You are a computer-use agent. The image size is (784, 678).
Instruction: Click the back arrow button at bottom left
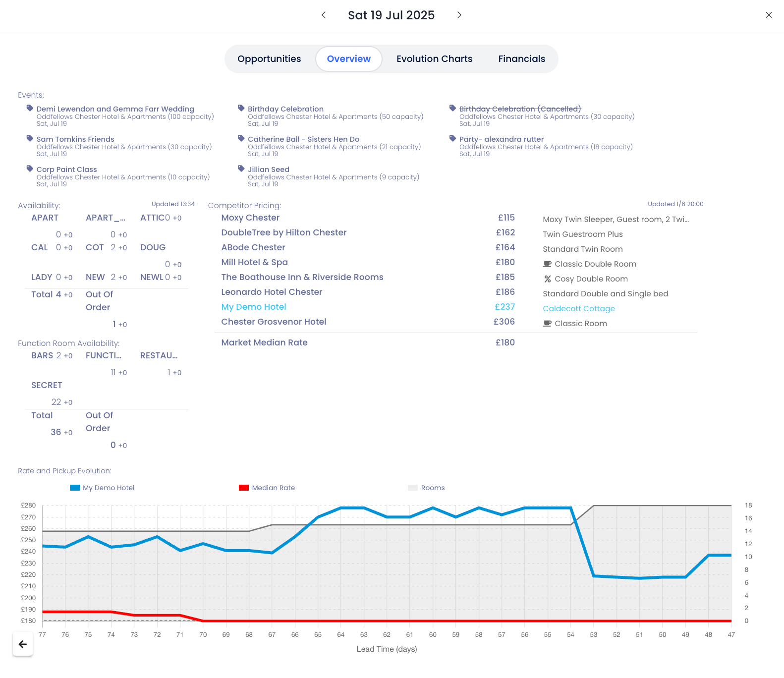pos(23,644)
